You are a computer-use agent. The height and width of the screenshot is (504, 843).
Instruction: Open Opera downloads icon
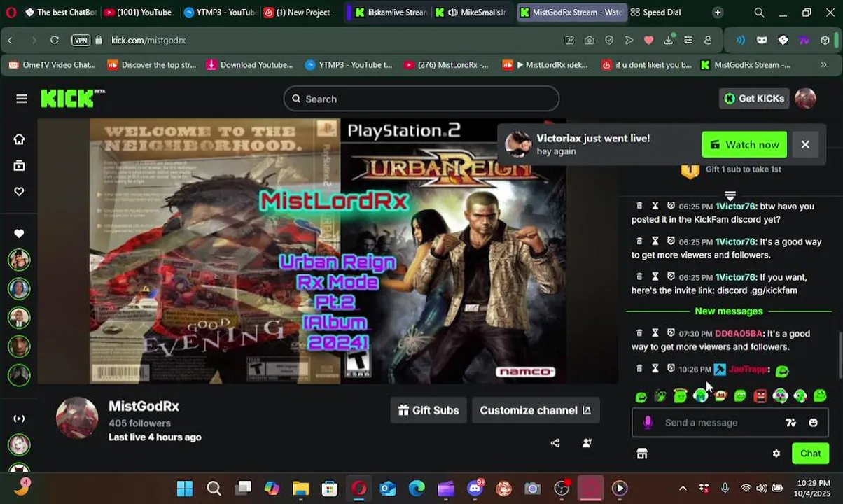click(669, 41)
